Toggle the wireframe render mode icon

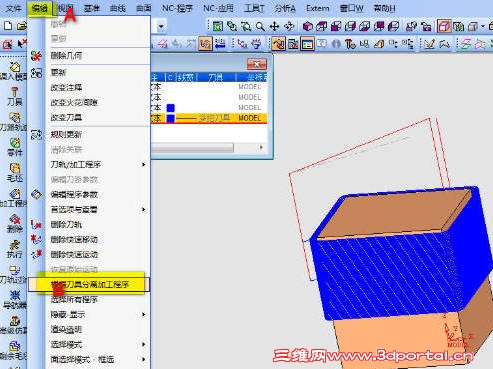click(x=459, y=26)
